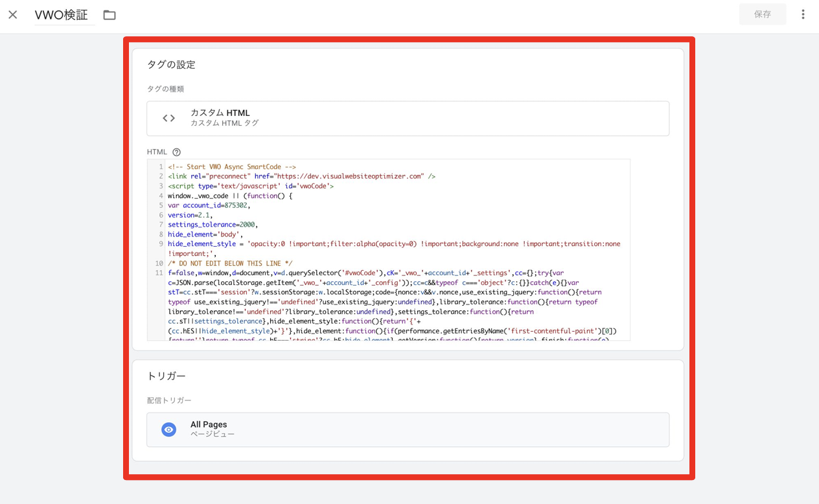Open the All Pages trigger row
The width and height of the screenshot is (819, 504).
click(408, 430)
